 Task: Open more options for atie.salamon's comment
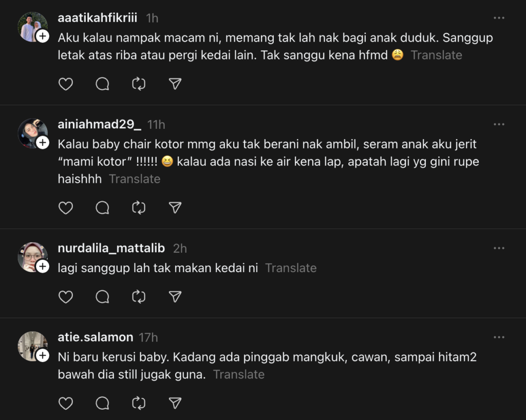499,337
